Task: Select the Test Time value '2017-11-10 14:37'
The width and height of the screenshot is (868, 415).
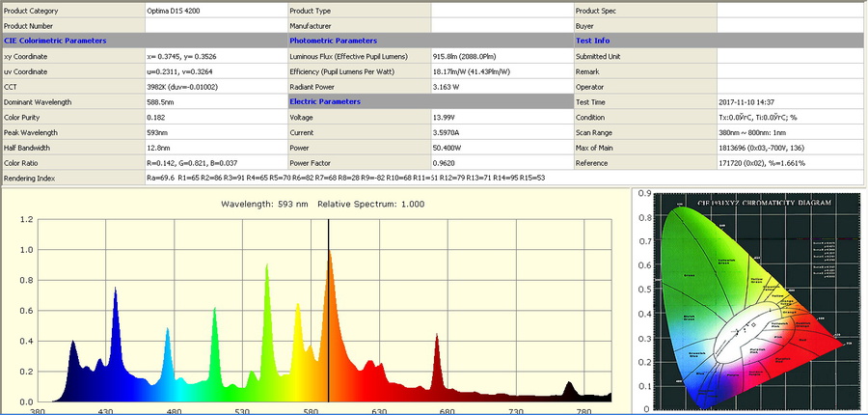Action: (x=746, y=102)
